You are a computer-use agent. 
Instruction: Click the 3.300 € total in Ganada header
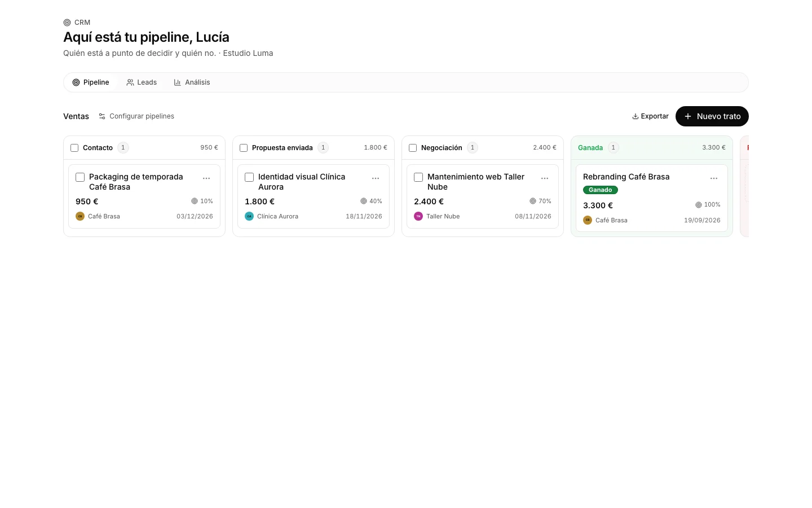pos(714,148)
